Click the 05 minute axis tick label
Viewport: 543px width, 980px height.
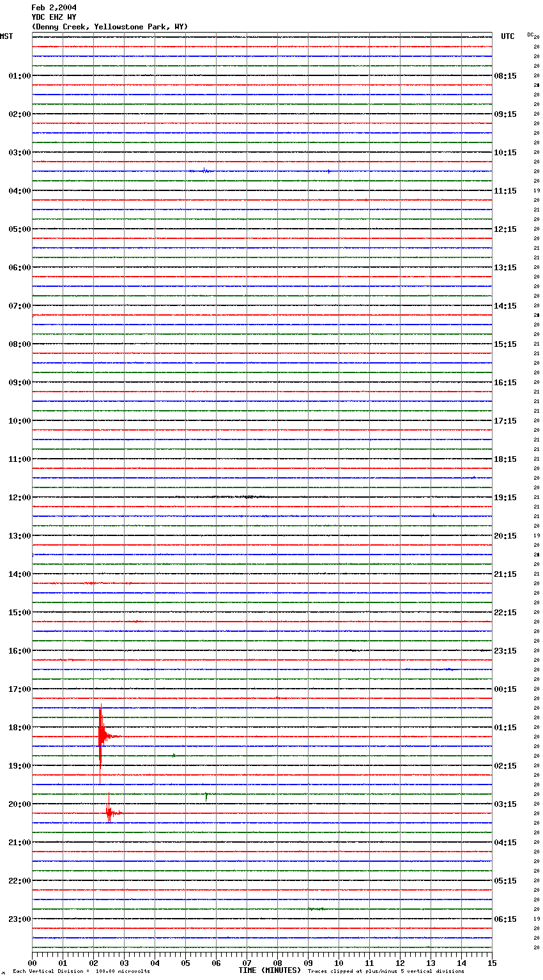point(185,963)
